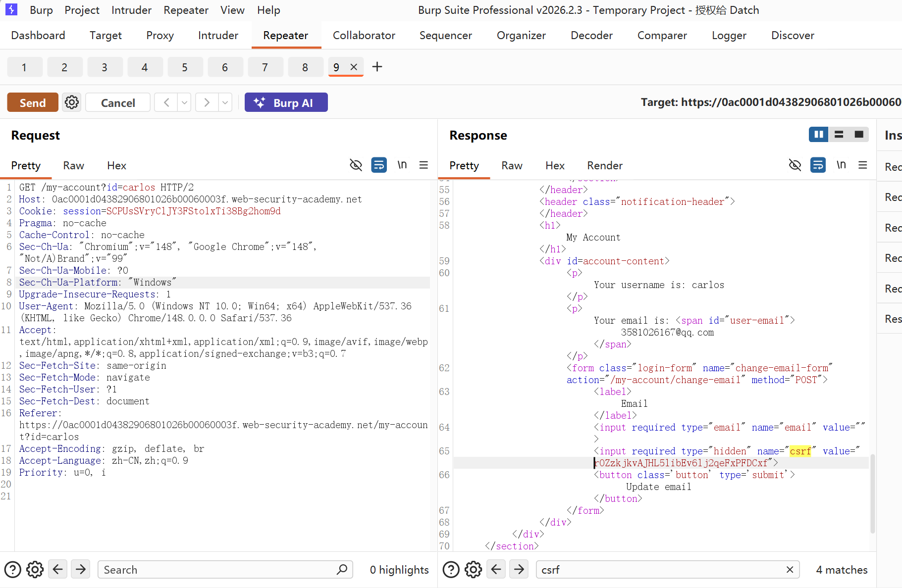
Task: Click the Response vertical scrollbar
Action: pos(873,493)
